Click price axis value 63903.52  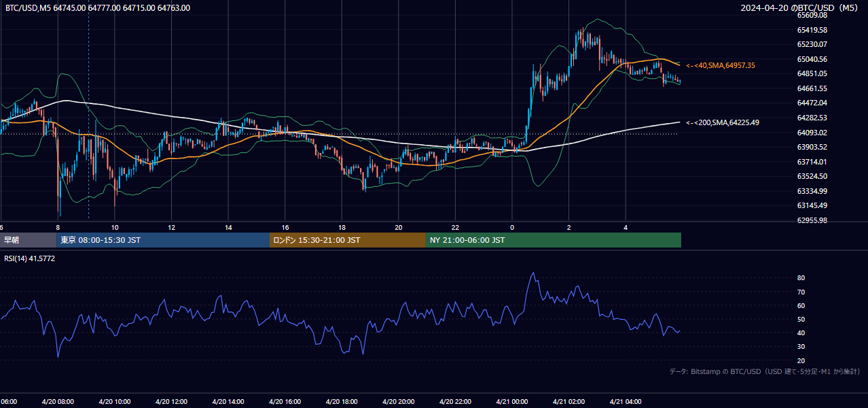pos(812,147)
